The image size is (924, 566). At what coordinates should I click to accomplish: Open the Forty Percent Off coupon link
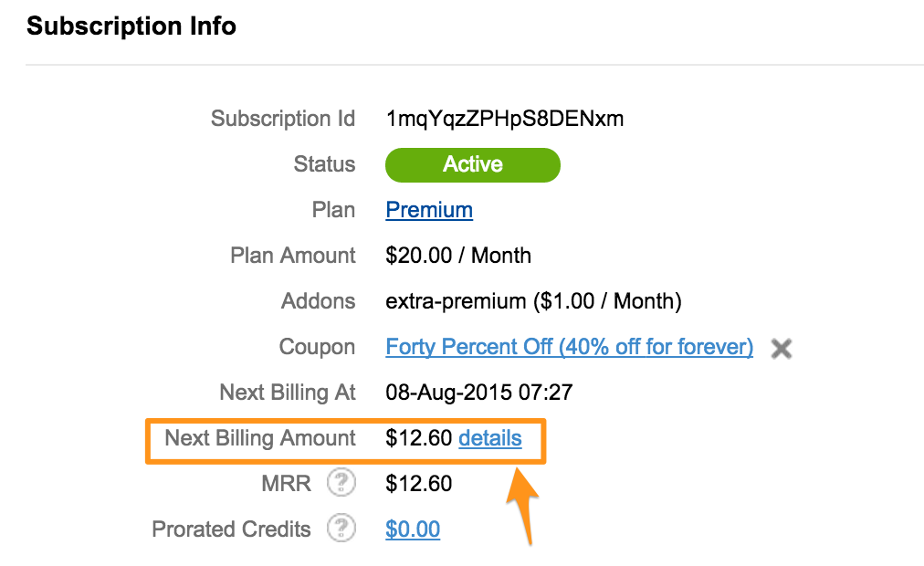tap(569, 347)
